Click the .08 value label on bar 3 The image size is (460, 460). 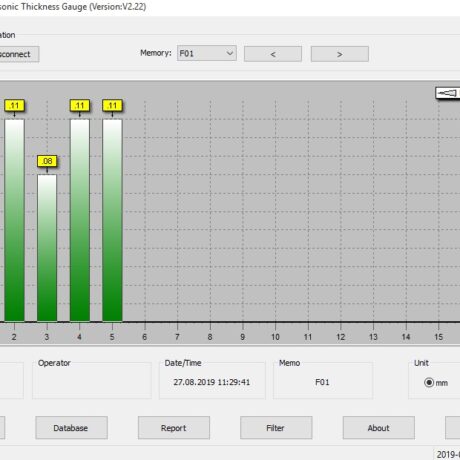[x=47, y=161]
